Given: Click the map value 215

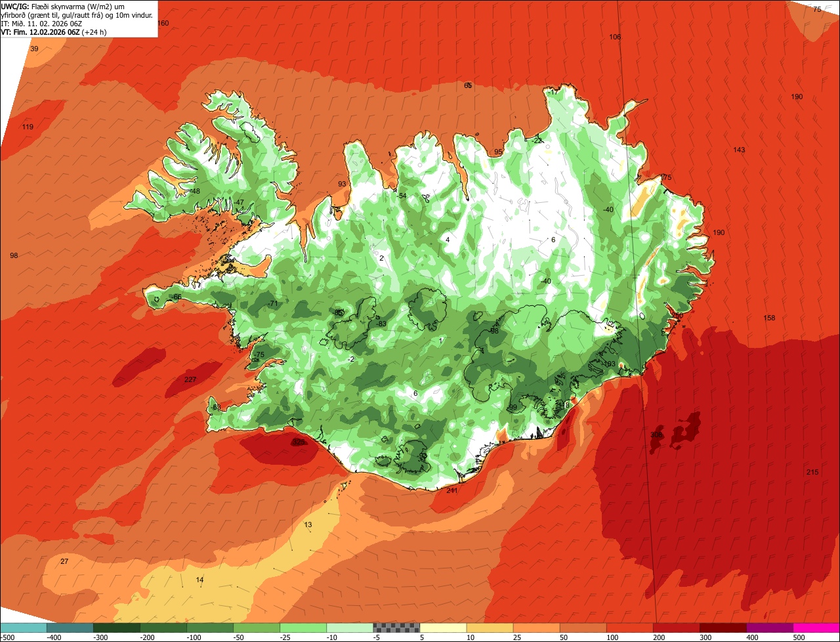Looking at the screenshot, I should coord(812,473).
